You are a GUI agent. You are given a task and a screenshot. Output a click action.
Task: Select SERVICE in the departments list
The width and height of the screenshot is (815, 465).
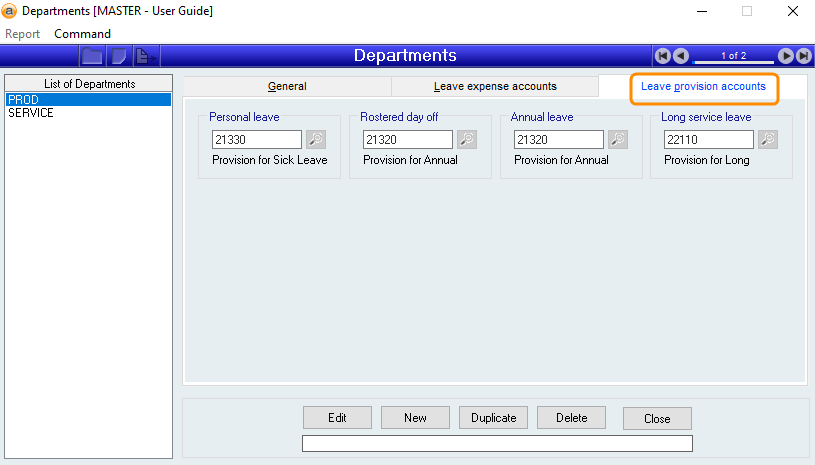pyautogui.click(x=31, y=114)
